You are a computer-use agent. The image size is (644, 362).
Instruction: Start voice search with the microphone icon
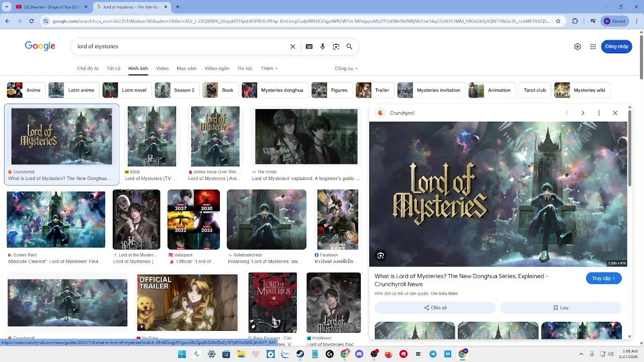(323, 46)
